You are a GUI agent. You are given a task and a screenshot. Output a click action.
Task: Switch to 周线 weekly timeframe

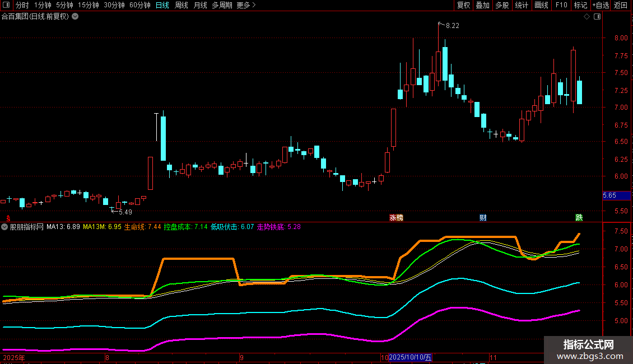(x=181, y=5)
